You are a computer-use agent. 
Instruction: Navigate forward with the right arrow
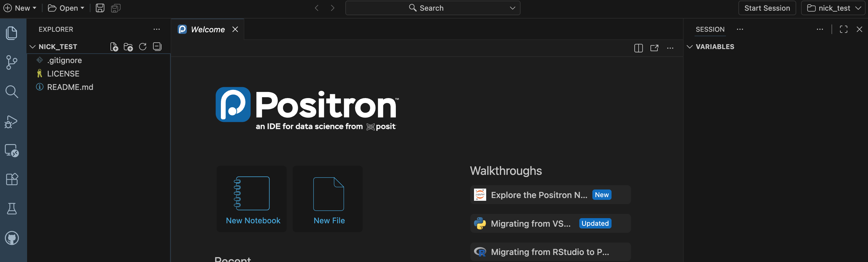pos(333,8)
